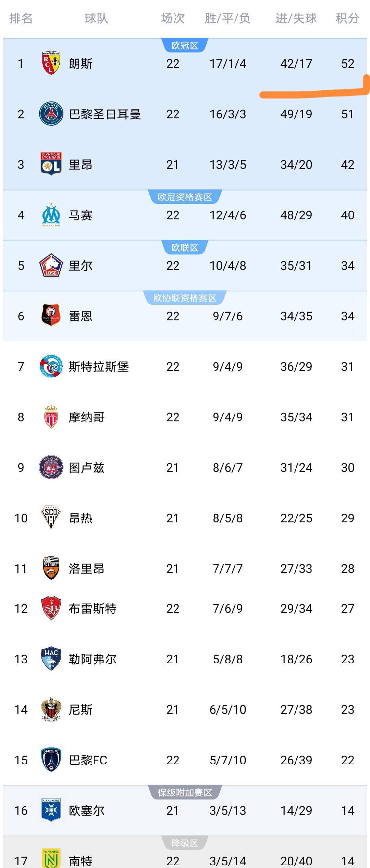Click the 排名 column header
Screen dimensions: 370x868
[x=21, y=18]
